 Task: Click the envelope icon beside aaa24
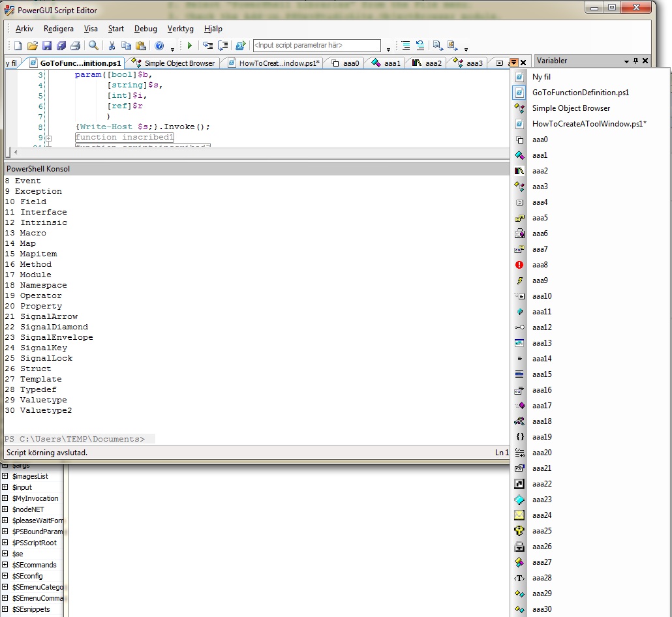pyautogui.click(x=519, y=515)
